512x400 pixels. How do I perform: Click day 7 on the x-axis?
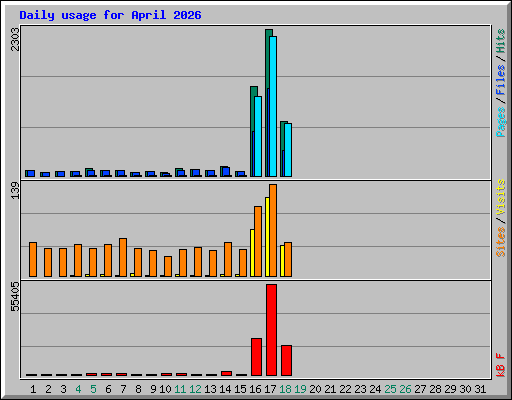click(x=123, y=389)
